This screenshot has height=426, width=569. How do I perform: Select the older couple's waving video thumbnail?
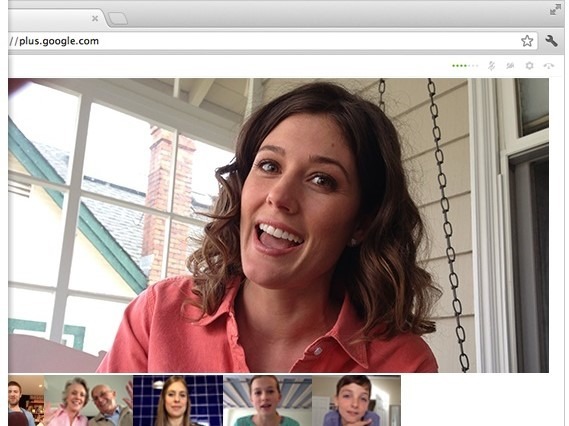pyautogui.click(x=89, y=401)
